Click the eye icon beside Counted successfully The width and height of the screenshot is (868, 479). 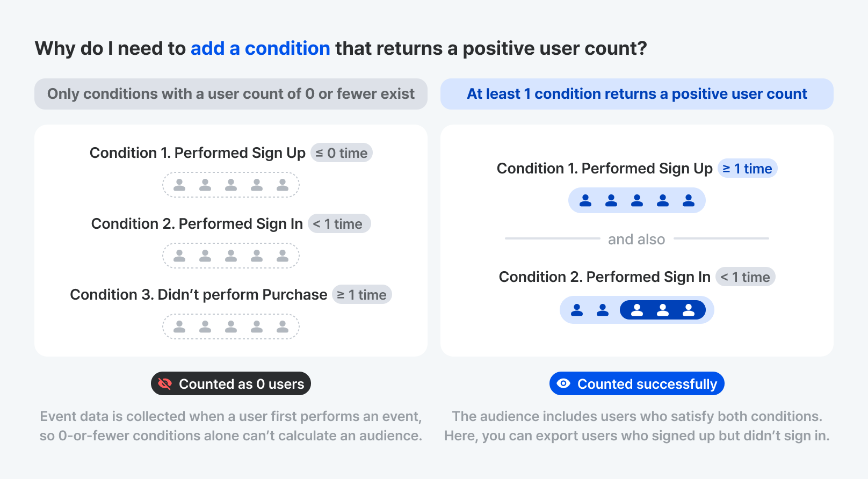[563, 383]
